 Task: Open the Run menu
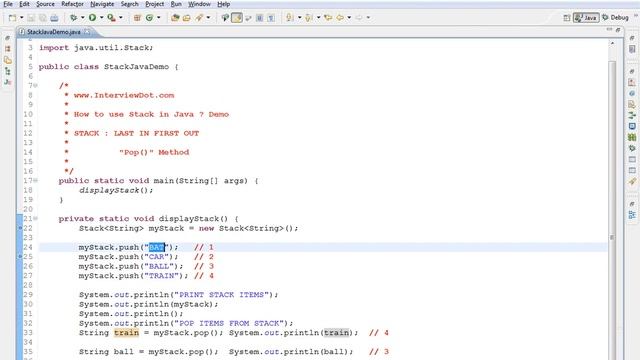(x=176, y=4)
